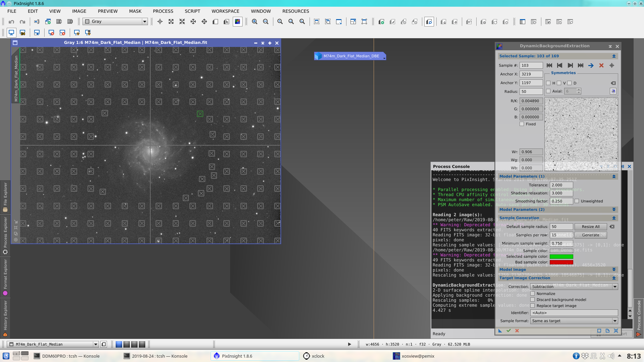Execute DBE with green checkmark

pyautogui.click(x=508, y=331)
